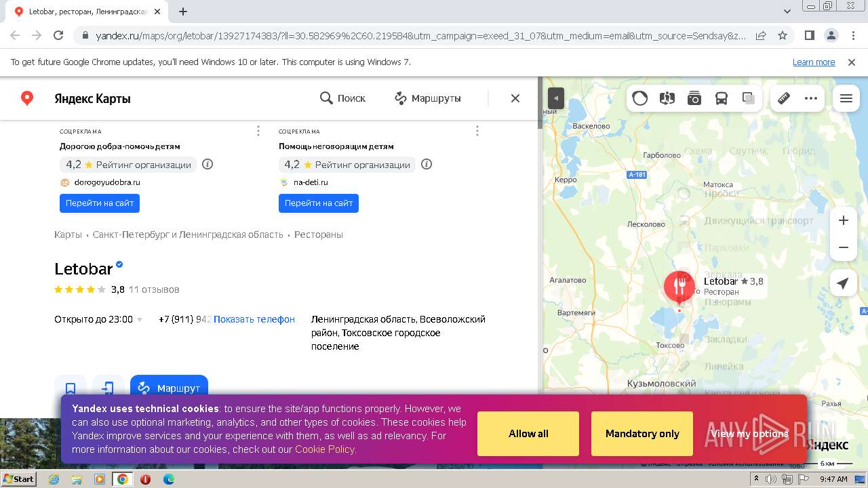Open the Windows Start menu
This screenshot has height=488, width=868.
(18, 479)
